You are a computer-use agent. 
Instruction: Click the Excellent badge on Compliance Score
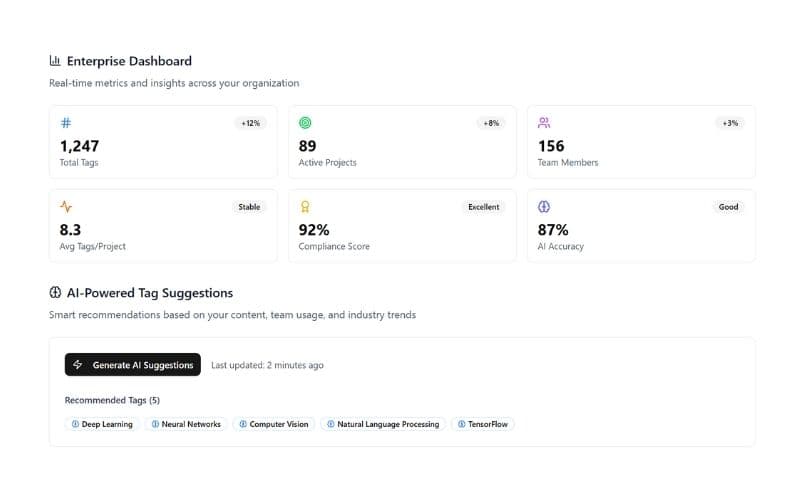[x=484, y=207]
